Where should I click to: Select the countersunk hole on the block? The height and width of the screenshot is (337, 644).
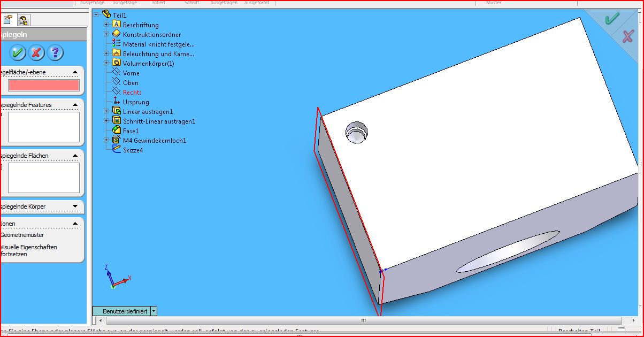click(x=356, y=132)
